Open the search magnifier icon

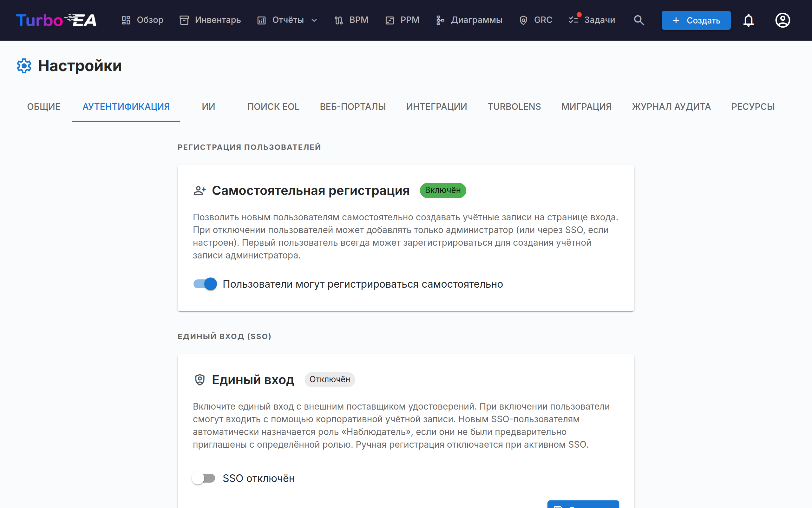tap(639, 20)
